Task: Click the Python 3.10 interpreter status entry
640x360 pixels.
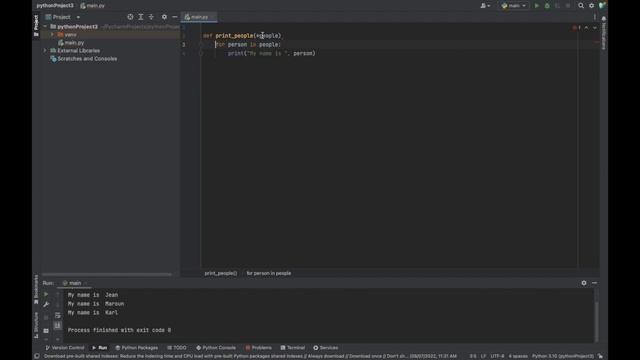Action: (562, 356)
